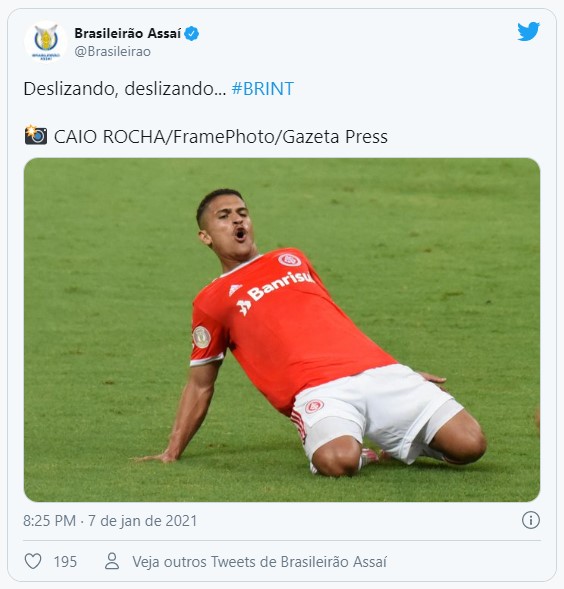The width and height of the screenshot is (564, 589).
Task: Click the camera emoji in tweet
Action: coord(36,135)
